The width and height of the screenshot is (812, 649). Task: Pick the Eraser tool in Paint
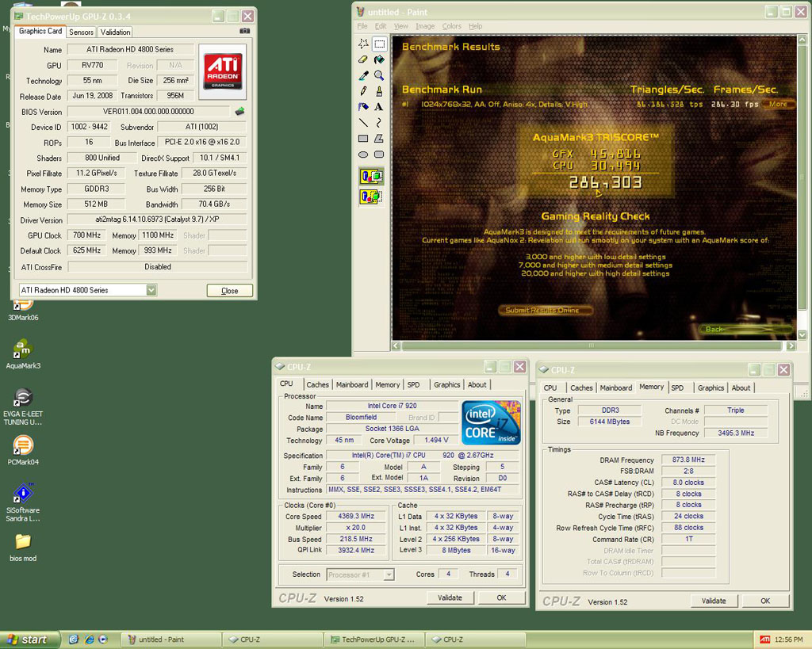click(363, 59)
